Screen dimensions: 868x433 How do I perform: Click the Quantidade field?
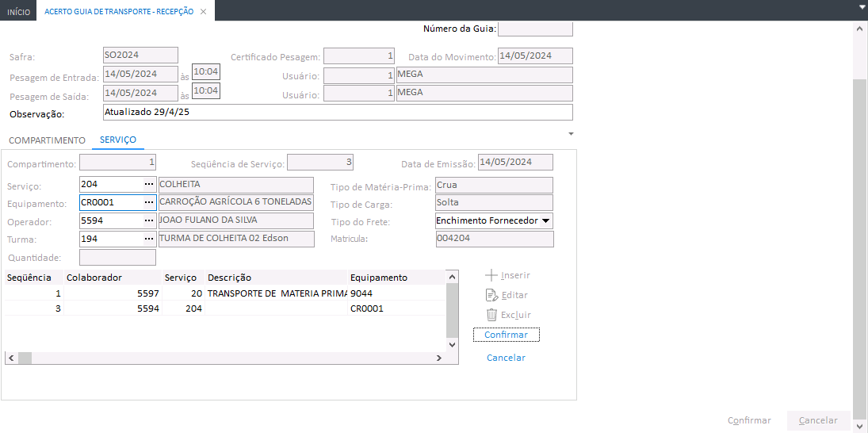point(118,258)
